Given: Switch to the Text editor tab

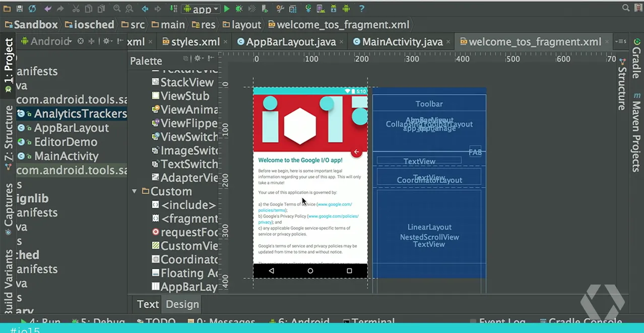Looking at the screenshot, I should pyautogui.click(x=148, y=304).
